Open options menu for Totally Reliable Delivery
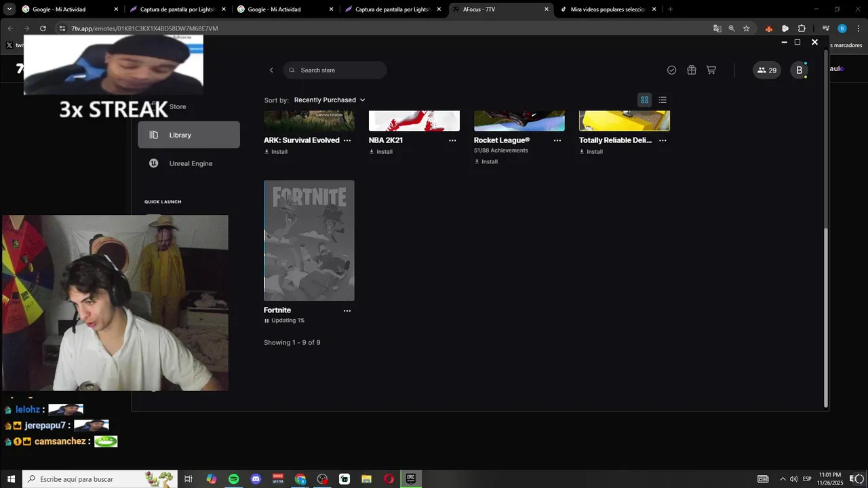 tap(663, 140)
